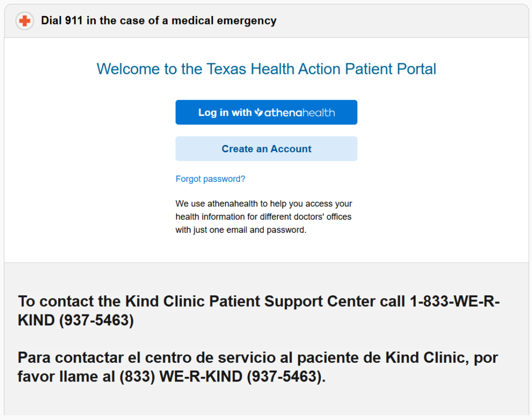The width and height of the screenshot is (532, 420).
Task: Click the '911' number in the banner
Action: pos(74,21)
